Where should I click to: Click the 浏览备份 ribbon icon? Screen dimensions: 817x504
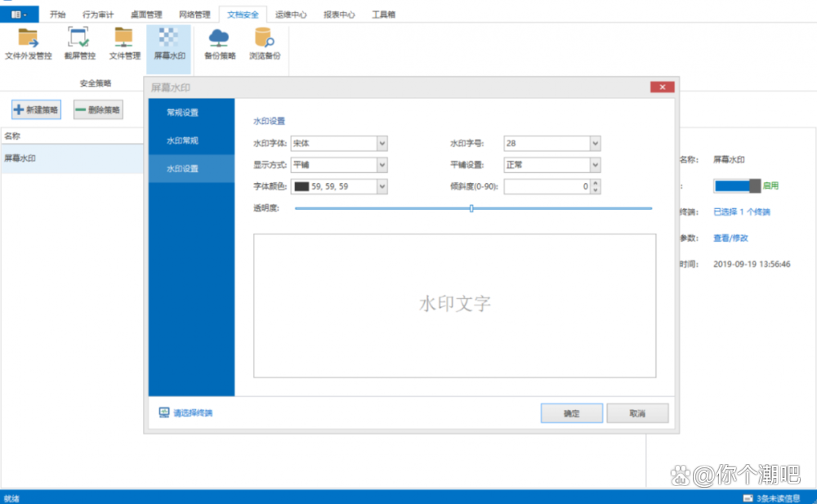click(x=264, y=38)
